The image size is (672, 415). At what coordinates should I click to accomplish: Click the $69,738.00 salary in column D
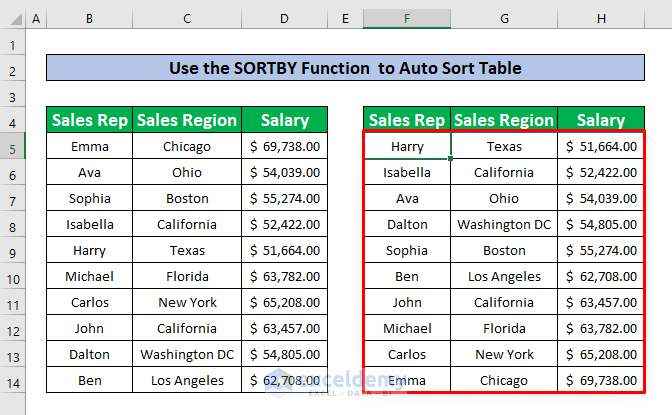[x=284, y=147]
